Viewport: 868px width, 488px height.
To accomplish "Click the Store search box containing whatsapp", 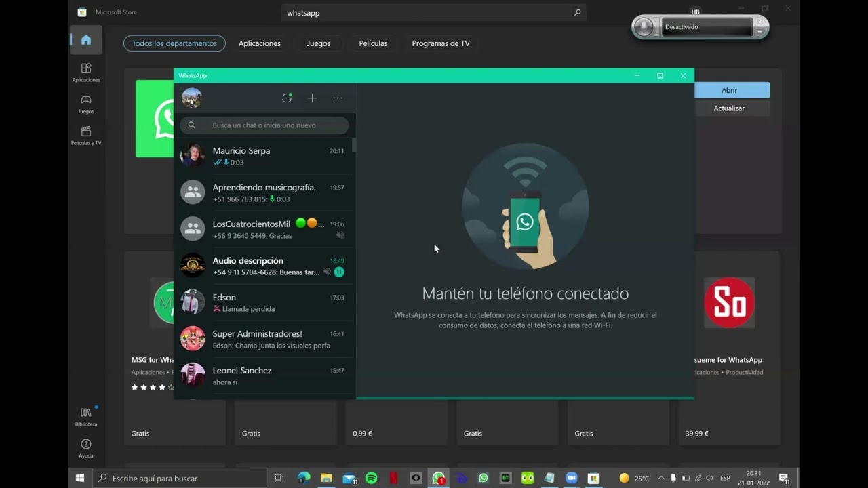I will [434, 13].
